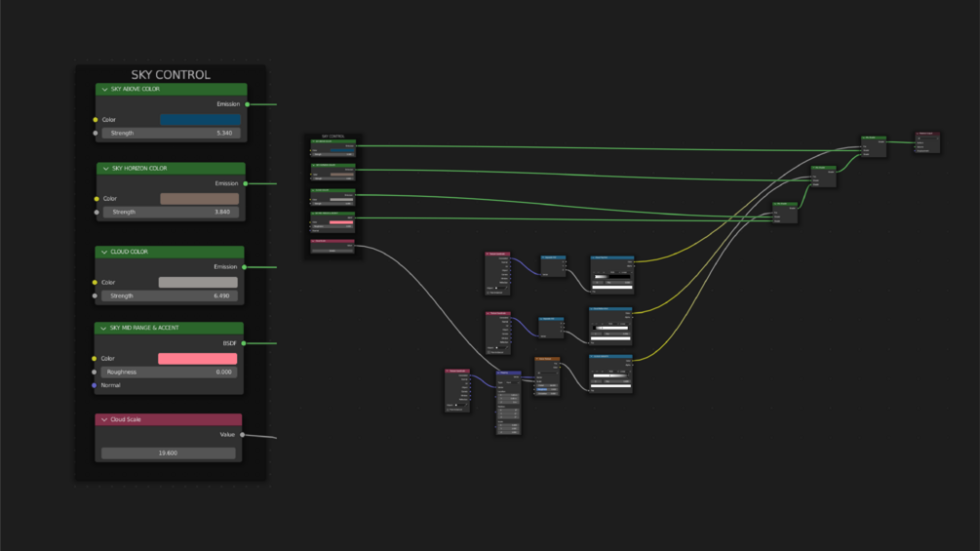Click the 19.600 value field of Cloud Scale

(x=168, y=453)
